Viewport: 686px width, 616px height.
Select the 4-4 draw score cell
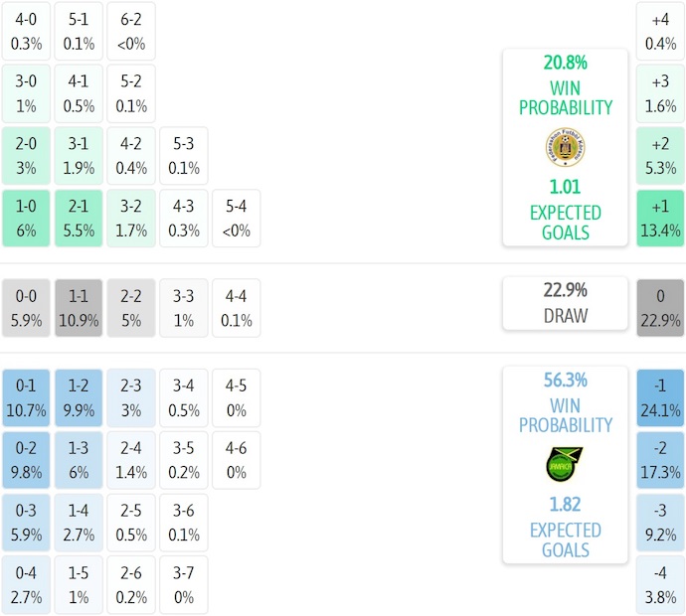237,308
